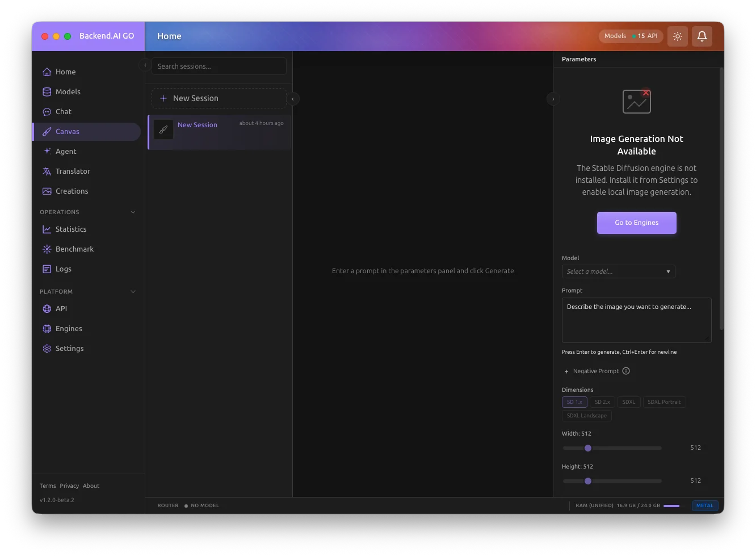Collapse the OPERATIONS sidebar section
This screenshot has width=756, height=556.
coord(133,212)
